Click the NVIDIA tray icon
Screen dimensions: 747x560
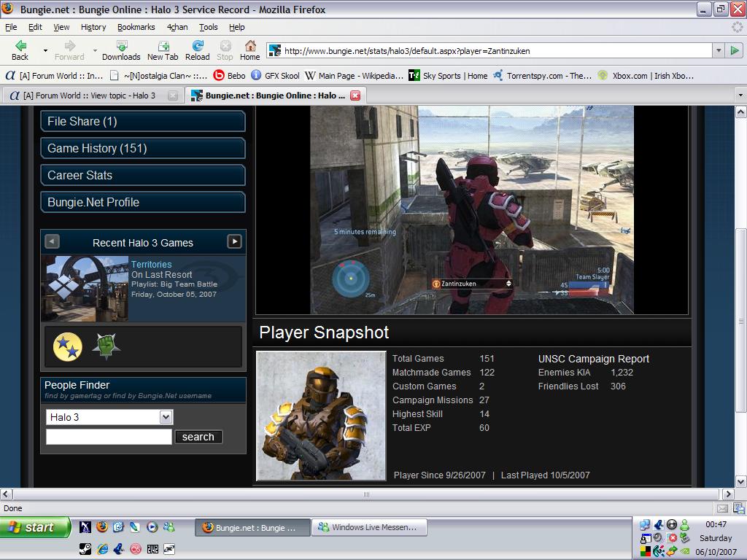(685, 551)
